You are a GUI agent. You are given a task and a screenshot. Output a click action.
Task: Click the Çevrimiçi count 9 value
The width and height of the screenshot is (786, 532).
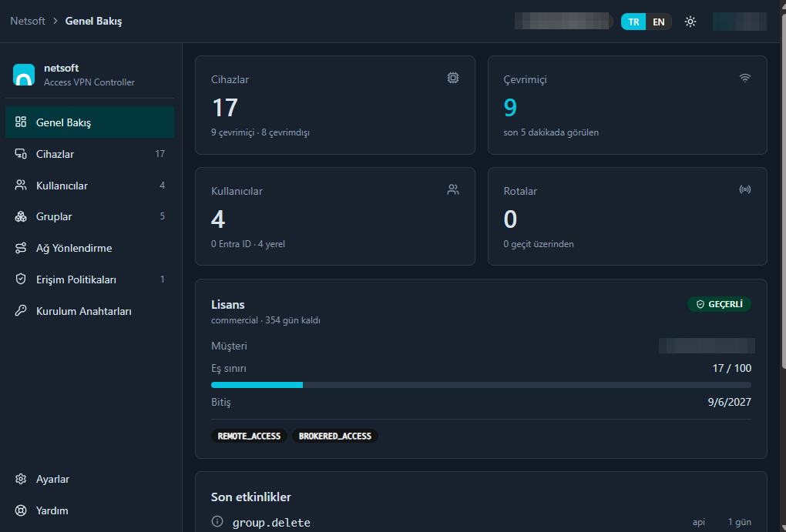coord(510,107)
